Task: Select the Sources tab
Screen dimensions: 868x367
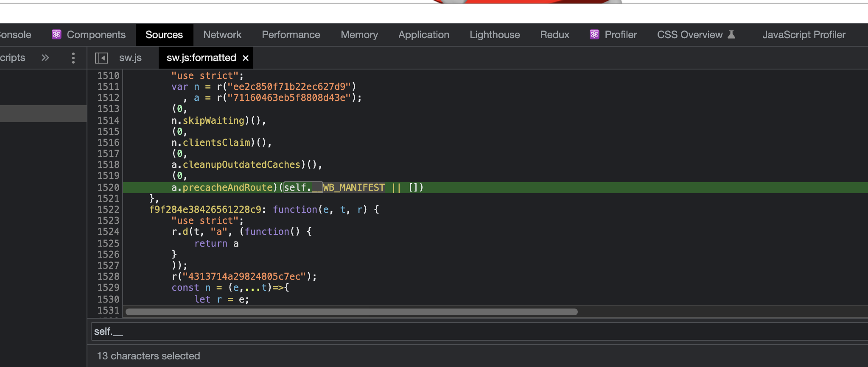Action: [x=164, y=35]
